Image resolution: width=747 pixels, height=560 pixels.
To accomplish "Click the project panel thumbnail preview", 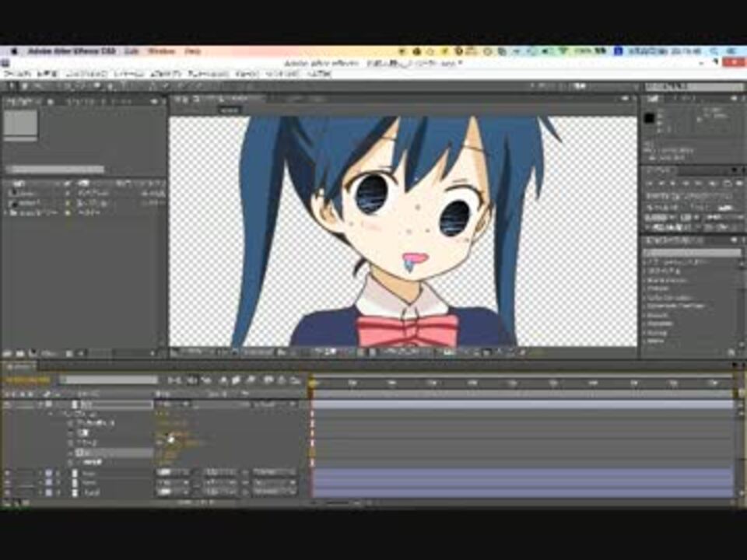I will pos(20,124).
